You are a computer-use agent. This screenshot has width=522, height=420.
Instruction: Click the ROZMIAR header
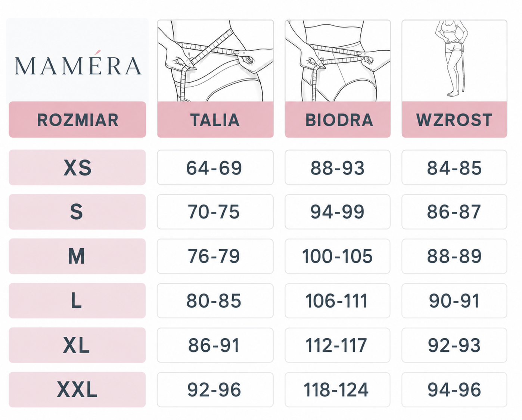pyautogui.click(x=77, y=119)
